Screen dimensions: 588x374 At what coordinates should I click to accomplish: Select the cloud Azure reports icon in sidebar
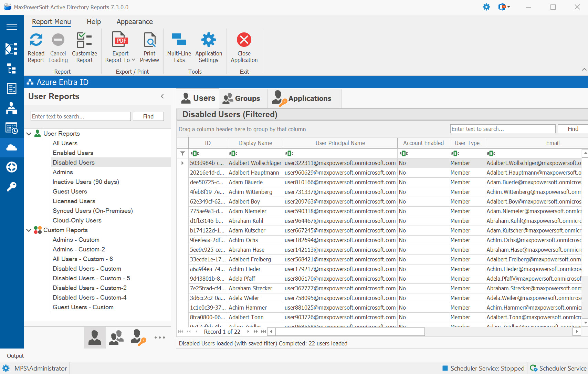coord(12,147)
